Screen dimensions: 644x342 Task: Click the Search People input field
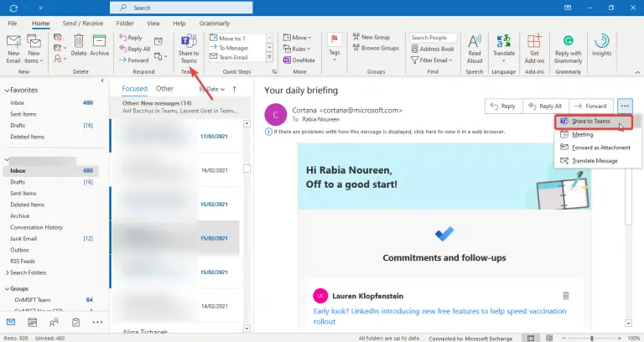434,38
